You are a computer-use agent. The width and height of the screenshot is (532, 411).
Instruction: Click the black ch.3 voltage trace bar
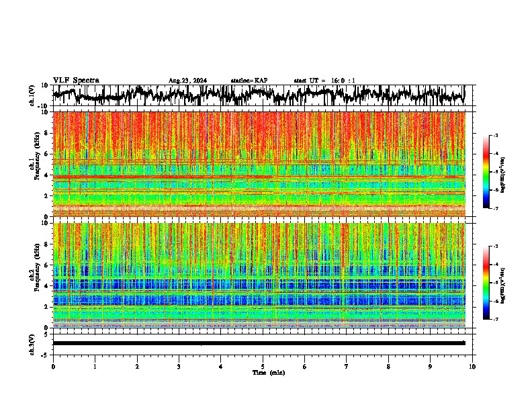(259, 343)
